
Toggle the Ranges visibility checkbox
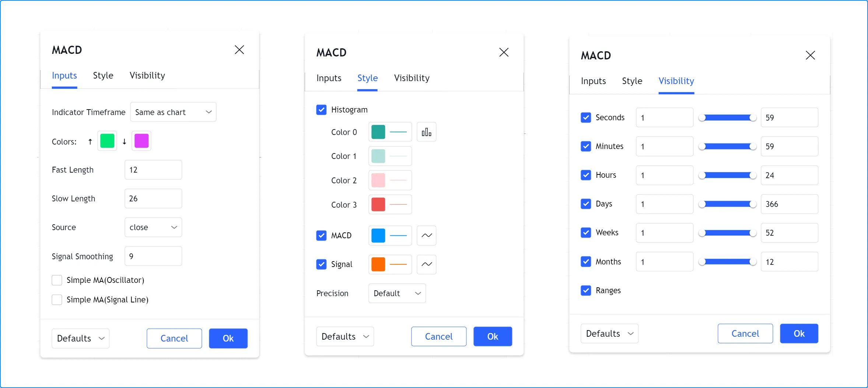pyautogui.click(x=586, y=291)
